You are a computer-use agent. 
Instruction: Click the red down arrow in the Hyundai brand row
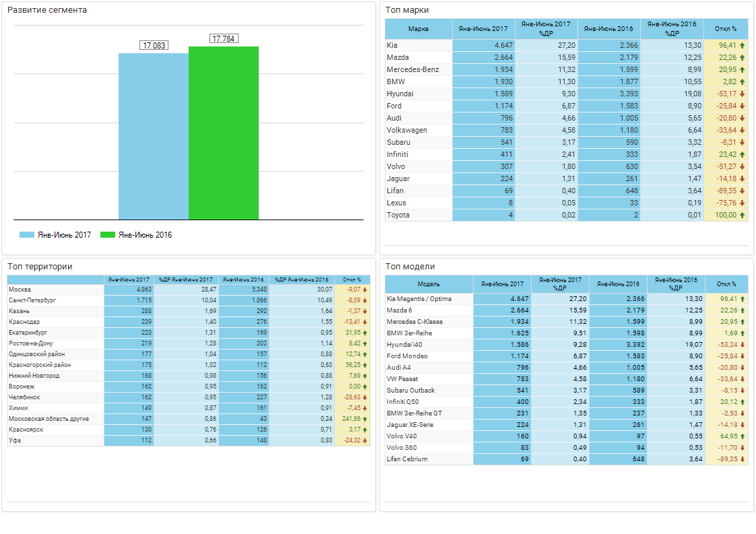pyautogui.click(x=742, y=94)
